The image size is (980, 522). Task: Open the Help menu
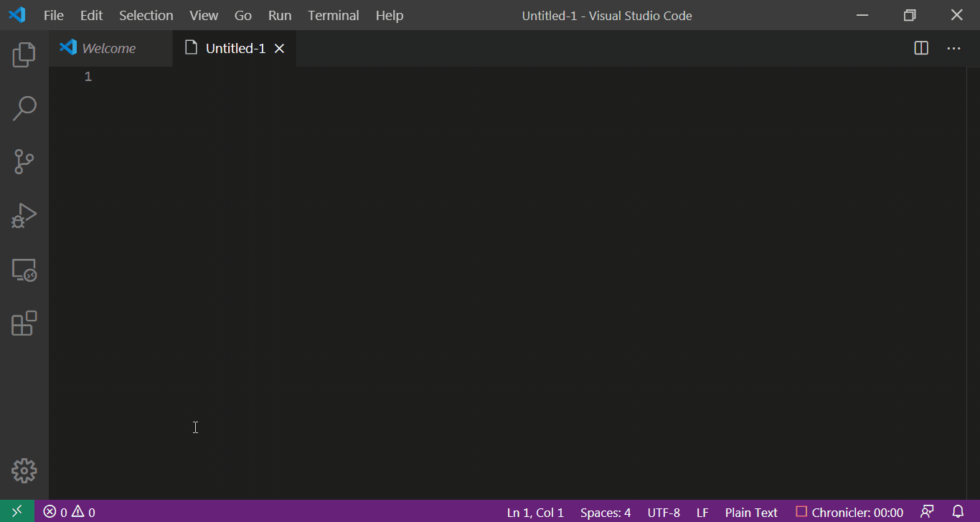tap(390, 15)
